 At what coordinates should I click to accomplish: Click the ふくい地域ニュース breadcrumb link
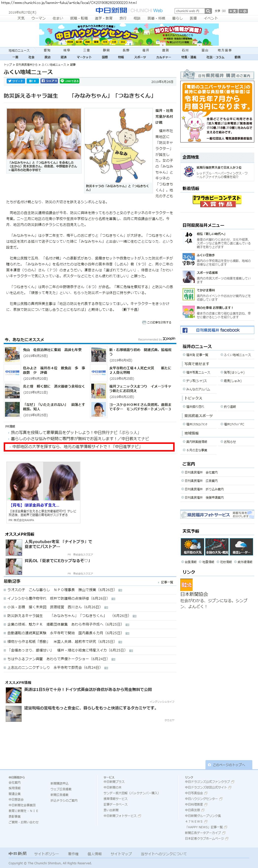click(x=54, y=65)
